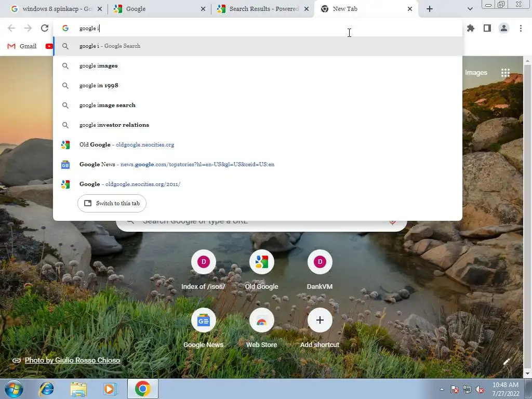Open the Gmail bookmark

(x=22, y=46)
